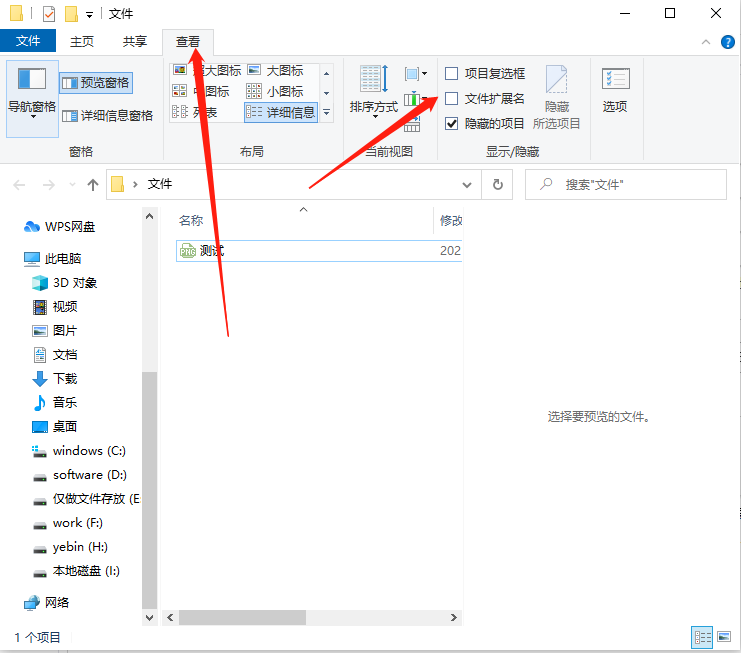Image resolution: width=741 pixels, height=653 pixels.
Task: Open folder Options (选项)
Action: [x=615, y=90]
